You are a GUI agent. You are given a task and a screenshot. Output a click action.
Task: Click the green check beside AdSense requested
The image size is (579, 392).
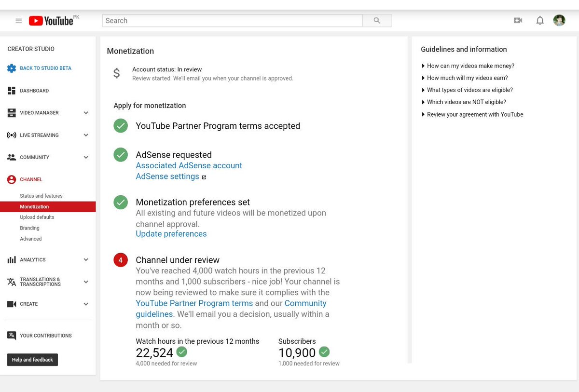(x=121, y=155)
